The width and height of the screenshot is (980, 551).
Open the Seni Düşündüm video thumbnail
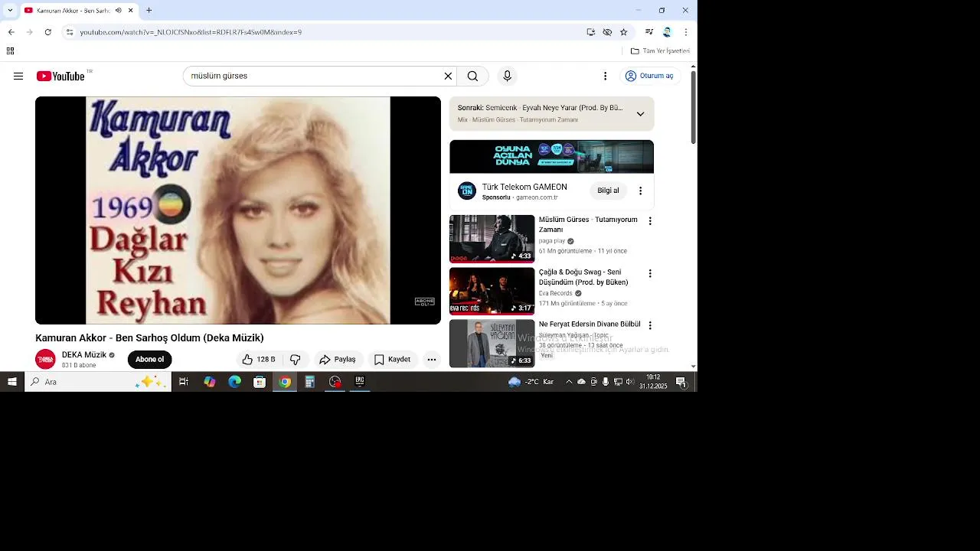(492, 291)
